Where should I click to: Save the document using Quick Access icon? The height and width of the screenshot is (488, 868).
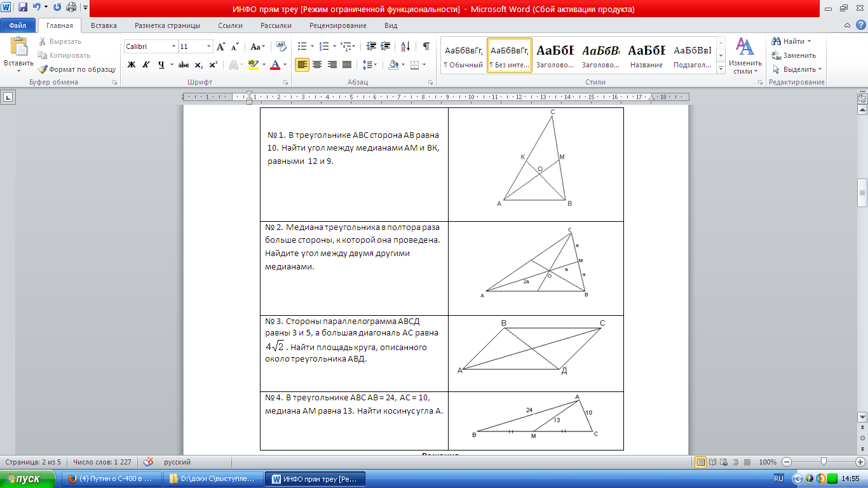click(x=23, y=8)
